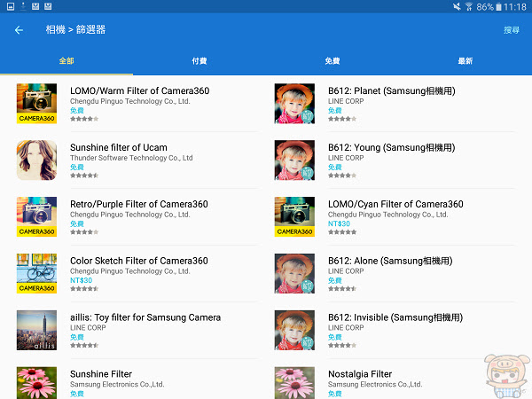Image resolution: width=532 pixels, height=399 pixels.
Task: Open Sunshine filter of Ucam woman icon
Action: pos(36,160)
